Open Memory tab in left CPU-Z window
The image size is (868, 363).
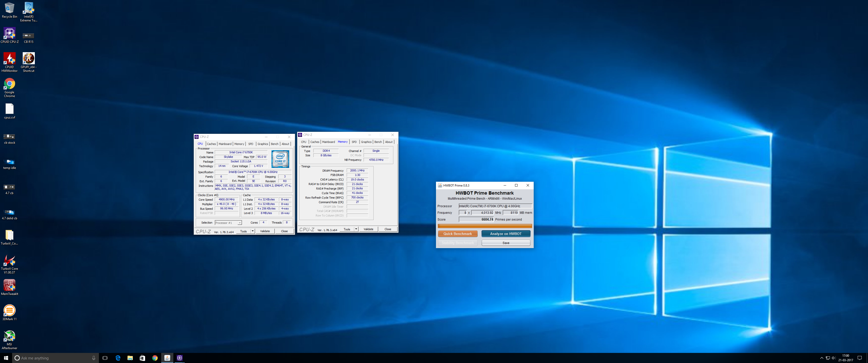pos(239,144)
